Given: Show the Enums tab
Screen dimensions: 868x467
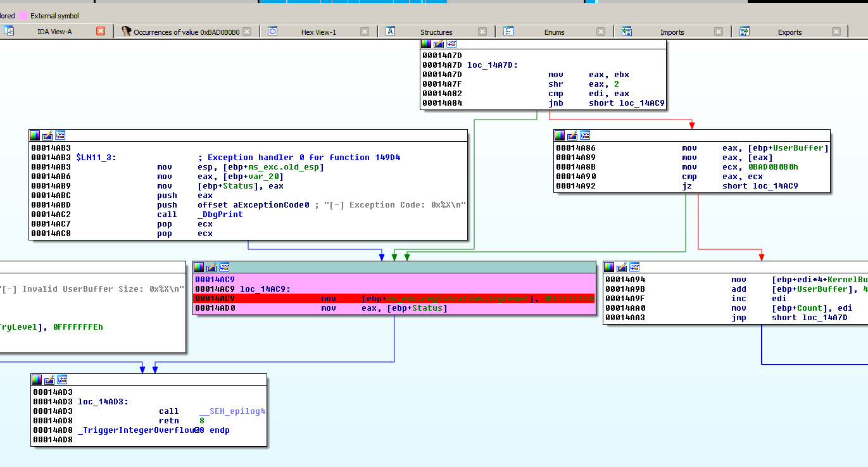Looking at the screenshot, I should [x=554, y=32].
